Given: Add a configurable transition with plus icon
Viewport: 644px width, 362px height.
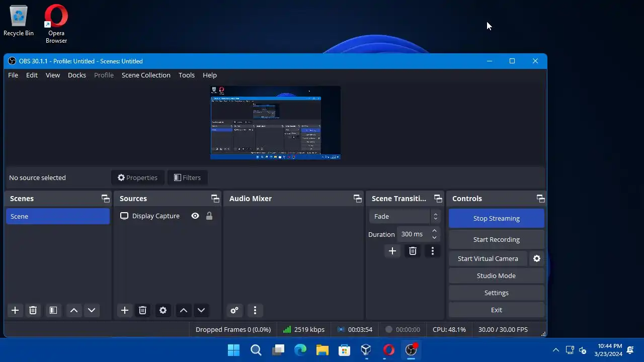Looking at the screenshot, I should click(x=392, y=251).
